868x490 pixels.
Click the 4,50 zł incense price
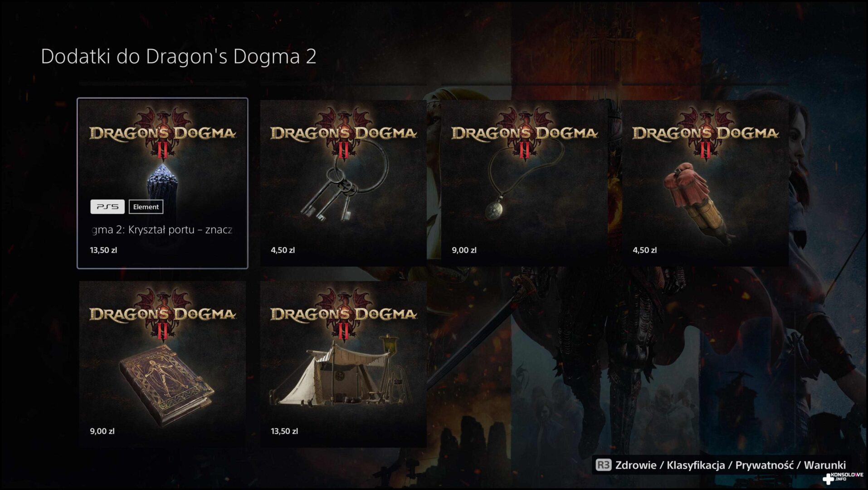[x=644, y=250]
